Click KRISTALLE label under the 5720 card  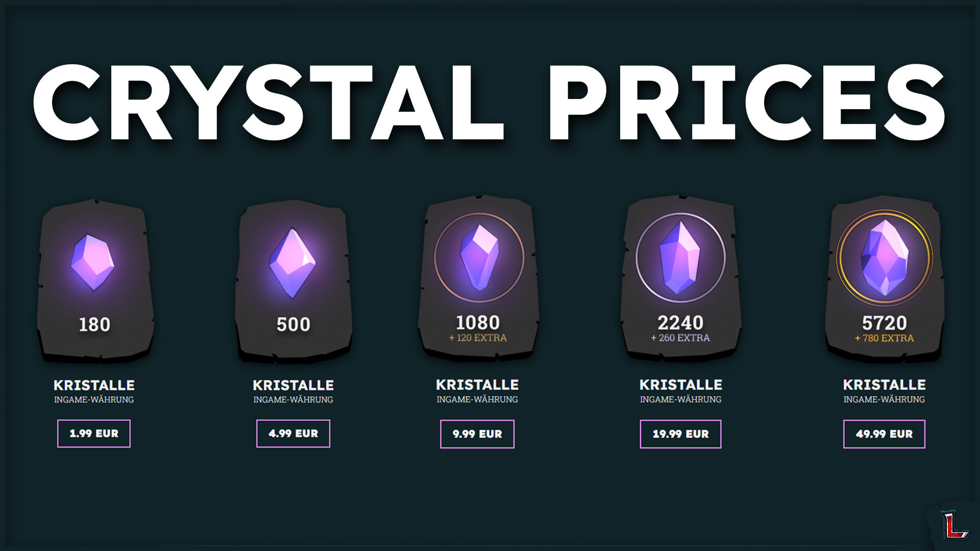point(885,385)
